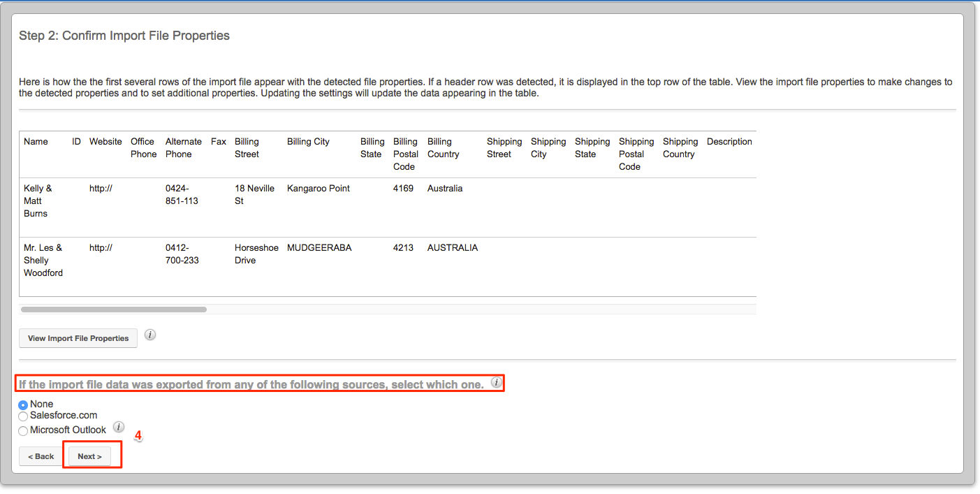Choose the Microsoft Outlook radio option
980x494 pixels.
point(23,431)
